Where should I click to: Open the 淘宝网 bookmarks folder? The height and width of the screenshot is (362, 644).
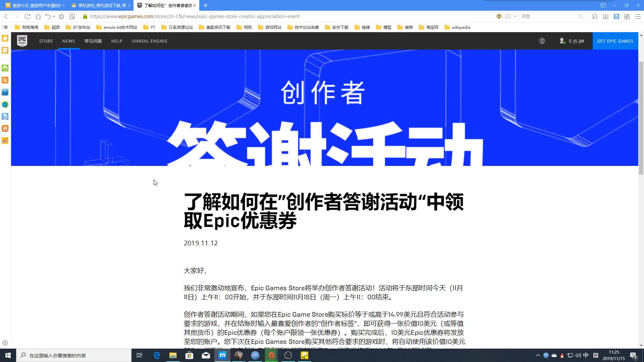429,27
